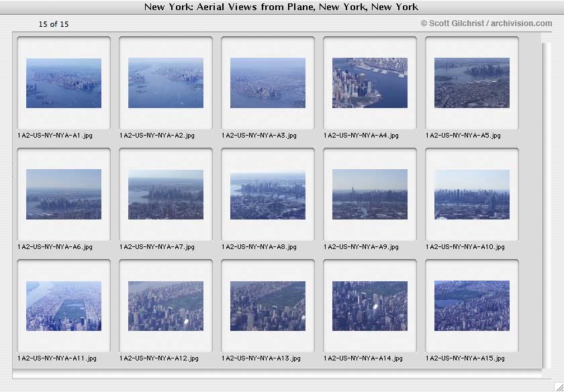Click filename label 1A2-US-NY-NYA-A8.jpg
The width and height of the screenshot is (564, 392).
[x=259, y=247]
